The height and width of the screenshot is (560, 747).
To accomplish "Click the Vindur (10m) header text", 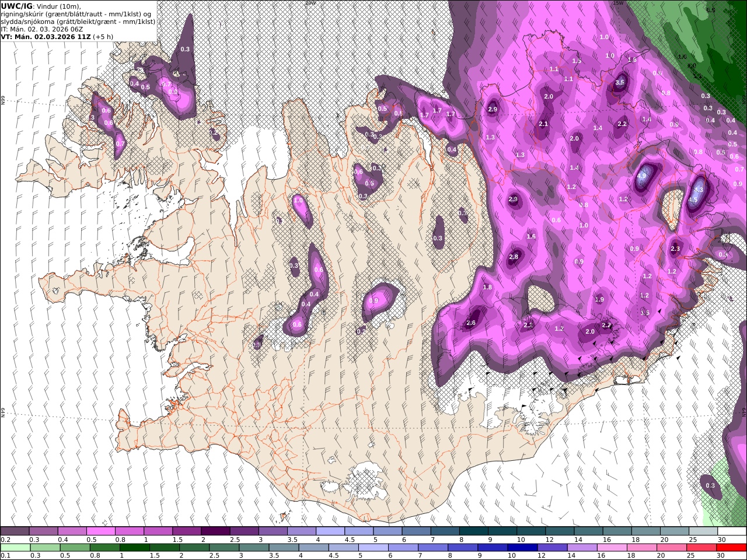I will click(x=58, y=6).
